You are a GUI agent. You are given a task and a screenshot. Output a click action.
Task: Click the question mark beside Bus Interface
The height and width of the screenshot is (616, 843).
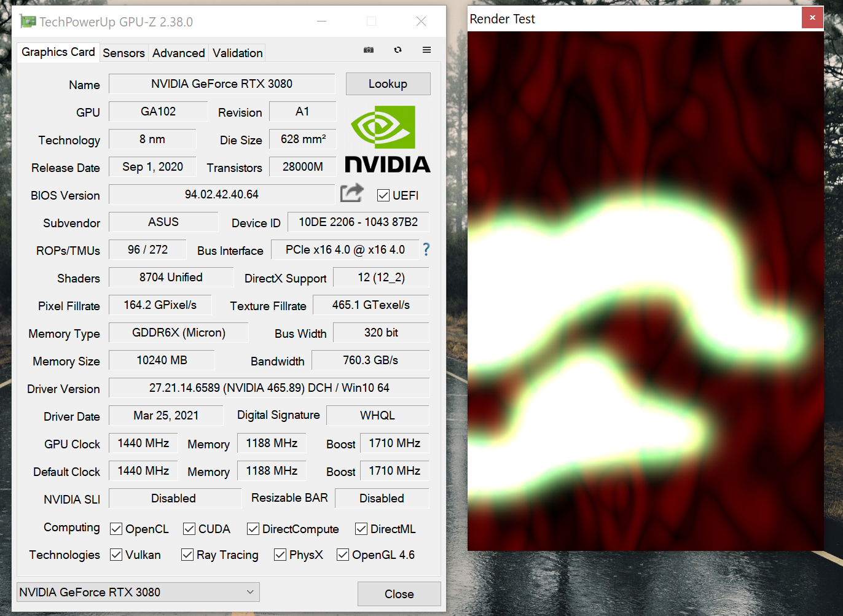click(x=426, y=249)
